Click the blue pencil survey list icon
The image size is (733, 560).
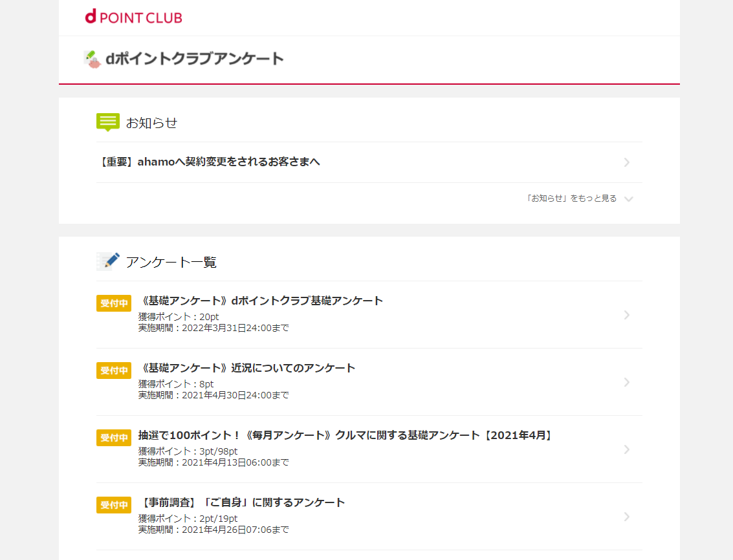[108, 261]
